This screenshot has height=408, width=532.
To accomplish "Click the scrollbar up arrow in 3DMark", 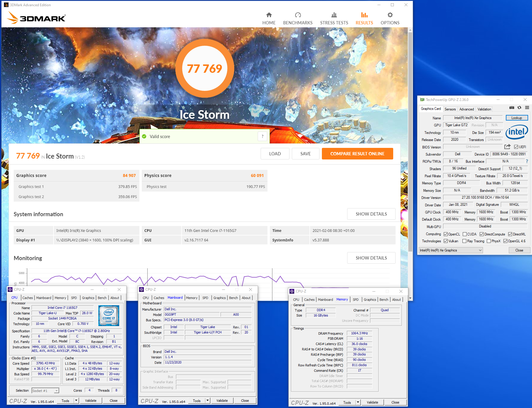I will click(x=410, y=30).
